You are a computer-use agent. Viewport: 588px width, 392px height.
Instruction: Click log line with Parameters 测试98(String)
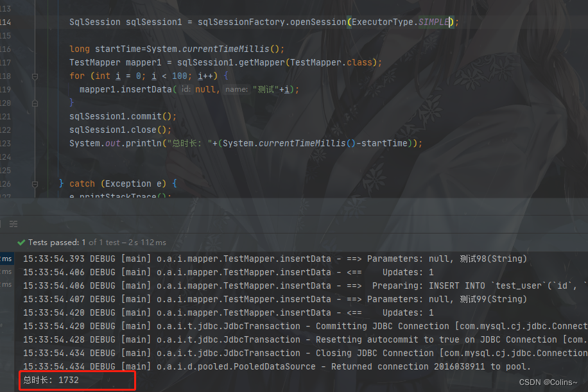coord(275,259)
